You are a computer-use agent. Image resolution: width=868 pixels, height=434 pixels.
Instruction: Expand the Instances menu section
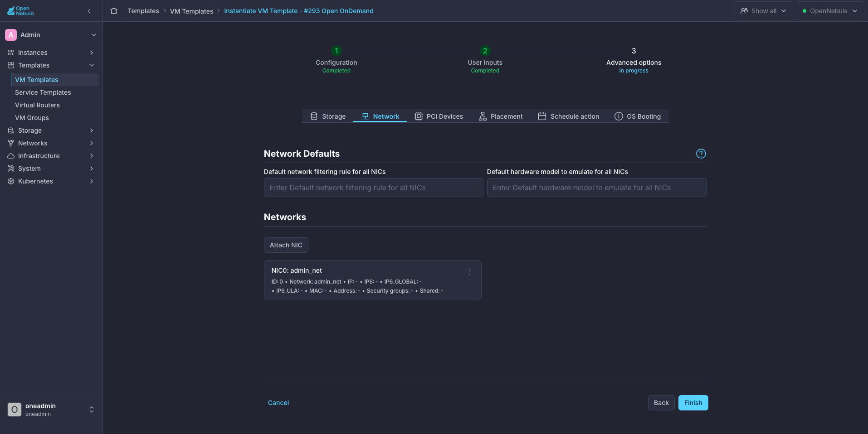click(x=51, y=53)
